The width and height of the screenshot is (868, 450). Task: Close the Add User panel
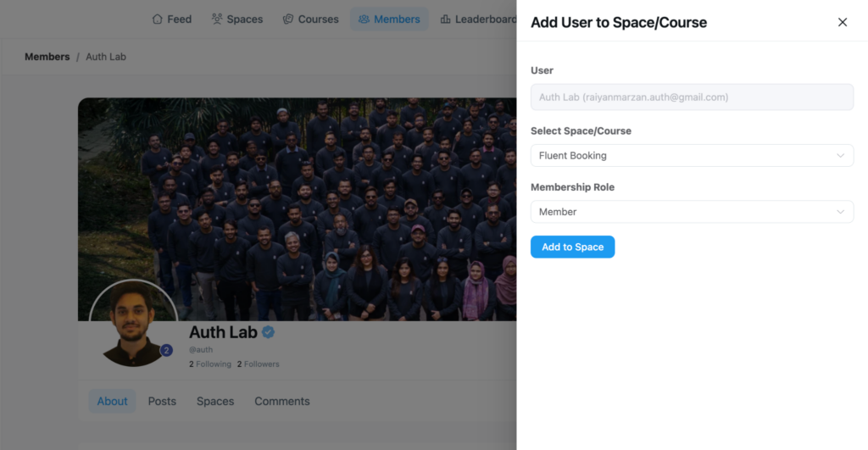[x=842, y=22]
